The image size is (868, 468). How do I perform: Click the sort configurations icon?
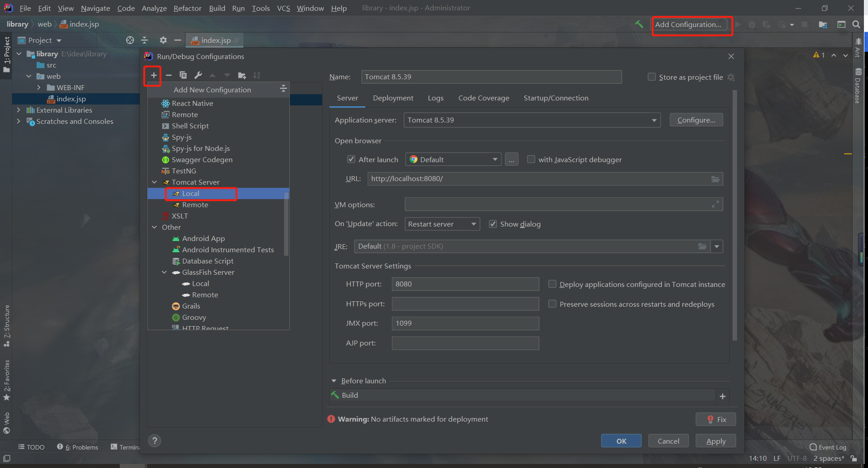[257, 75]
